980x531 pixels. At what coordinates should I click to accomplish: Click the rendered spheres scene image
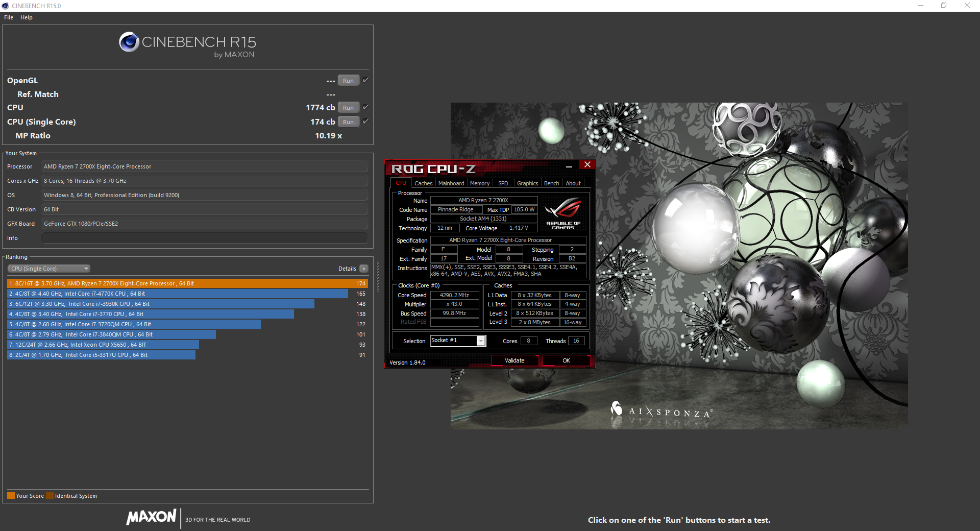pyautogui.click(x=679, y=265)
